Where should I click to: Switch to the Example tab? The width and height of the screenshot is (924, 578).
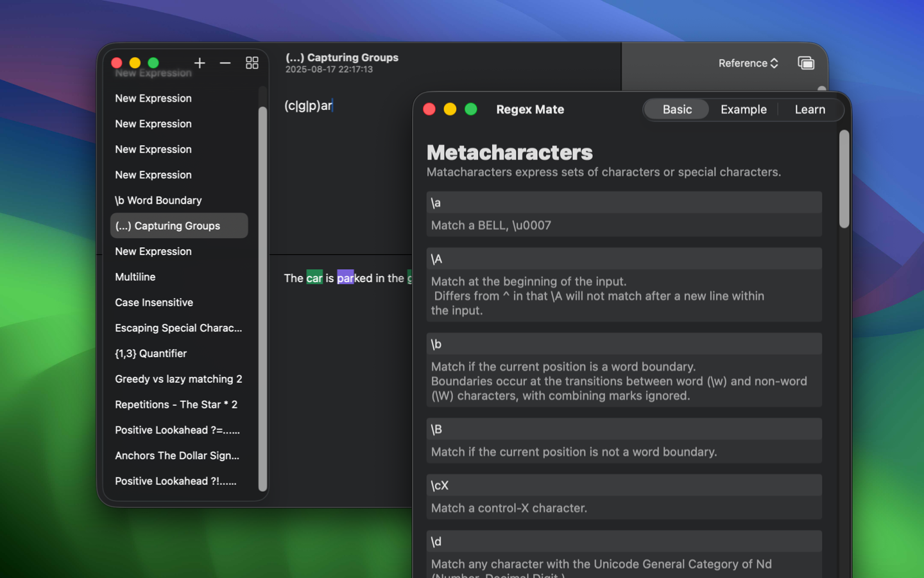click(x=743, y=109)
